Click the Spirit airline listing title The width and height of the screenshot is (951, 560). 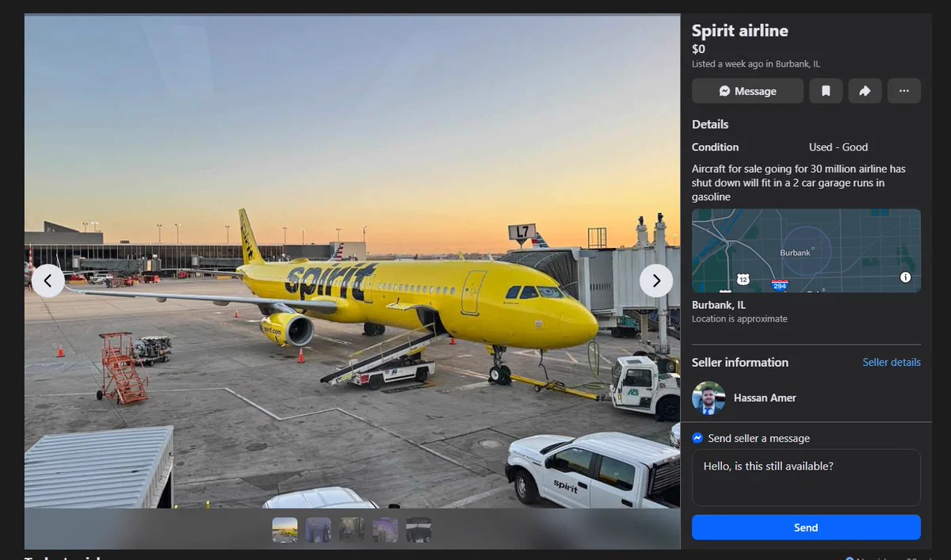click(740, 31)
